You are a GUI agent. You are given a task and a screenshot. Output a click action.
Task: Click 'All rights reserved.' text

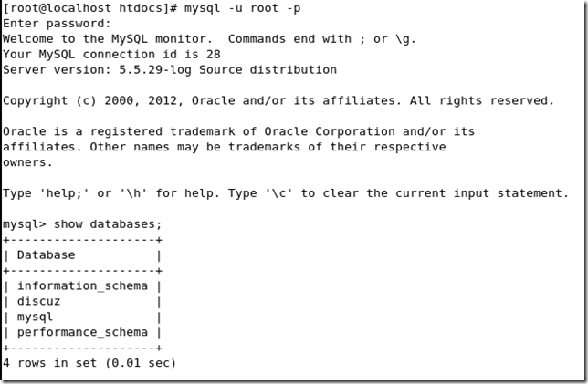tap(482, 100)
